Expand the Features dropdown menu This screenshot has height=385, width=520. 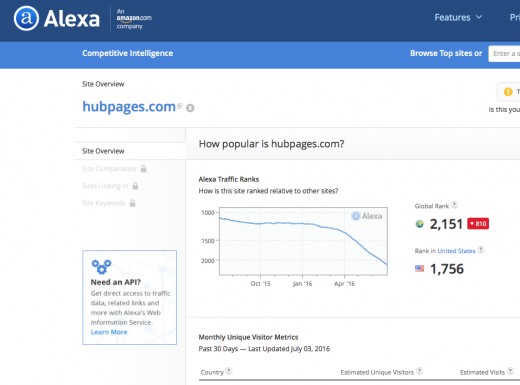point(458,17)
